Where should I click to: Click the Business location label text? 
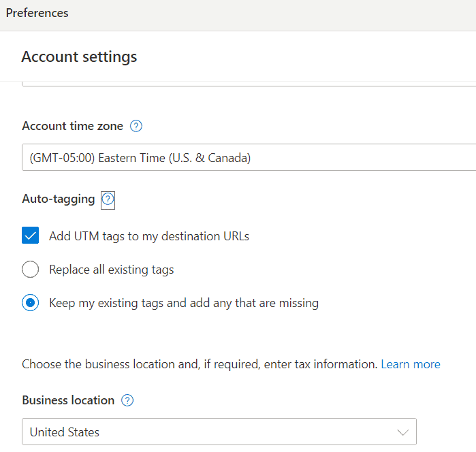pyautogui.click(x=68, y=400)
